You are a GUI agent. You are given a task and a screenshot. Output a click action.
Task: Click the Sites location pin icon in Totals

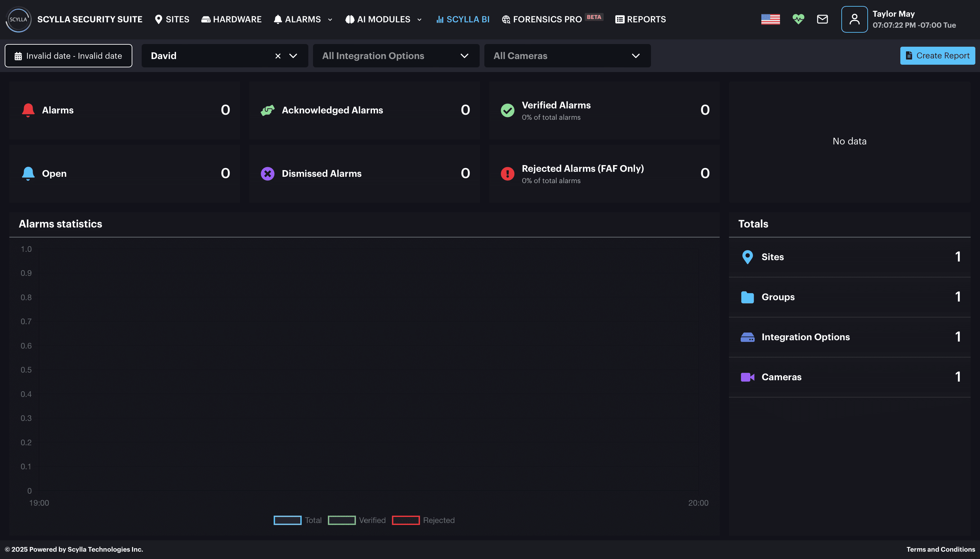(x=747, y=257)
